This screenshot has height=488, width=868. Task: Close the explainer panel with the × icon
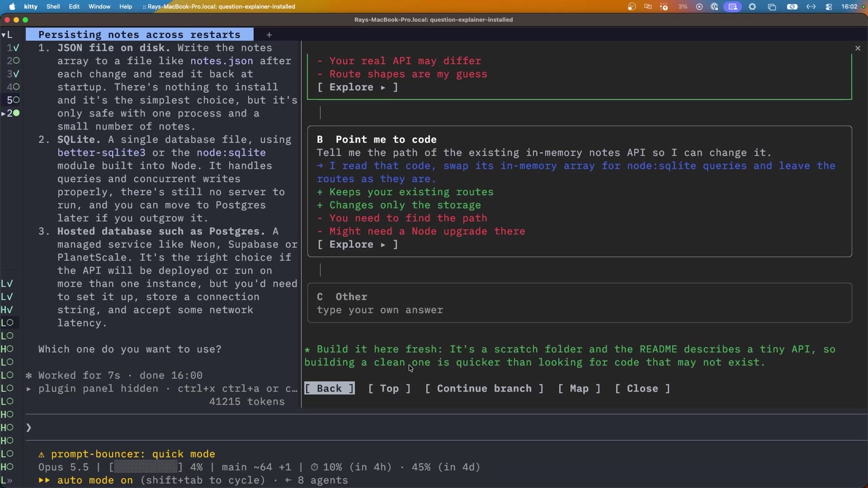pos(858,48)
